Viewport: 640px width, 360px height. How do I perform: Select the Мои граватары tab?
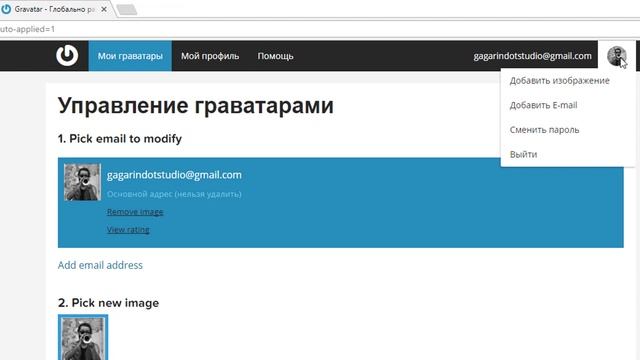130,56
